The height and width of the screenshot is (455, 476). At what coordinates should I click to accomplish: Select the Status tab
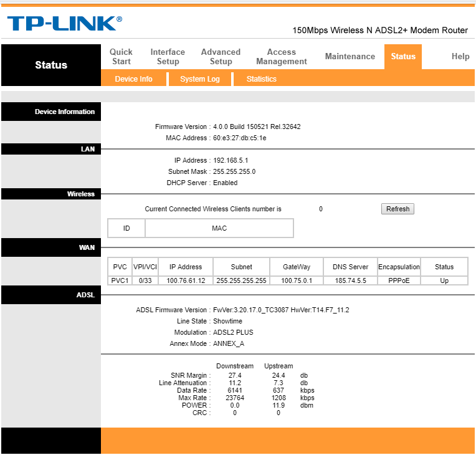403,57
